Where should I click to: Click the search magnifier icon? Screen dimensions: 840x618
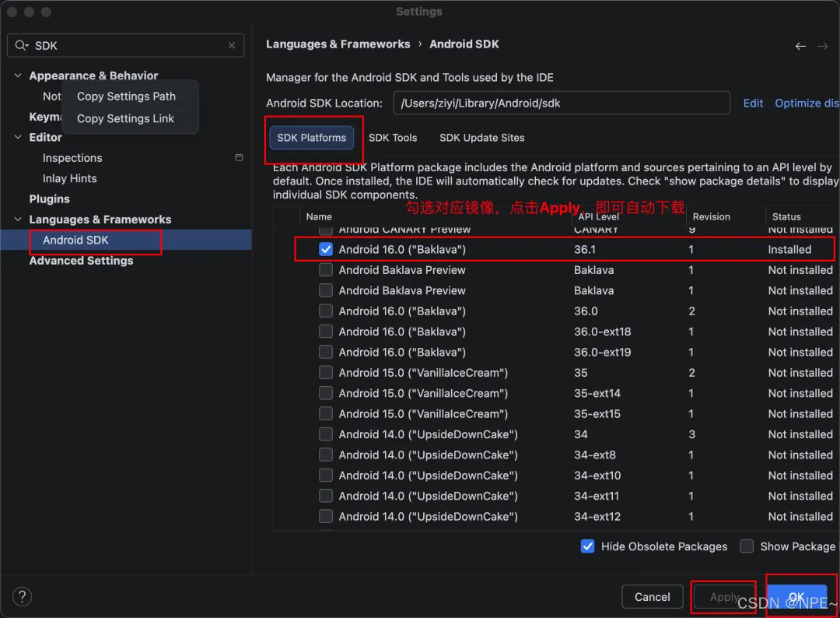[21, 46]
